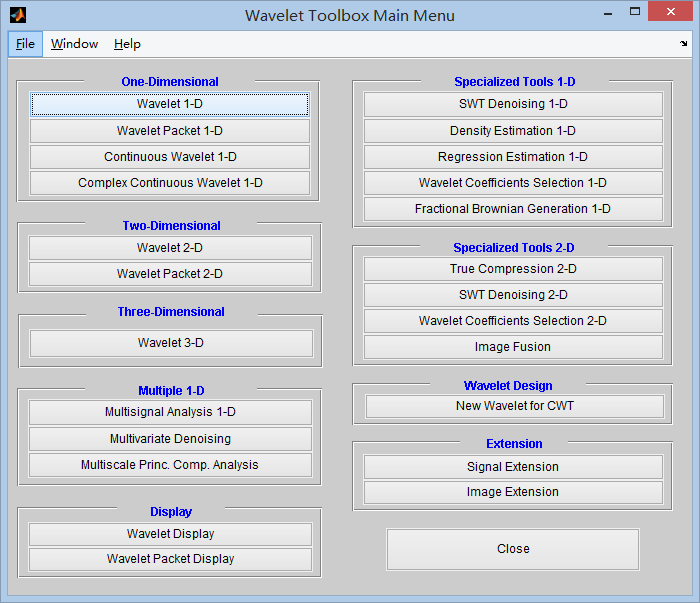Open Wavelet Packet 2-D
The width and height of the screenshot is (700, 603).
[x=170, y=274]
